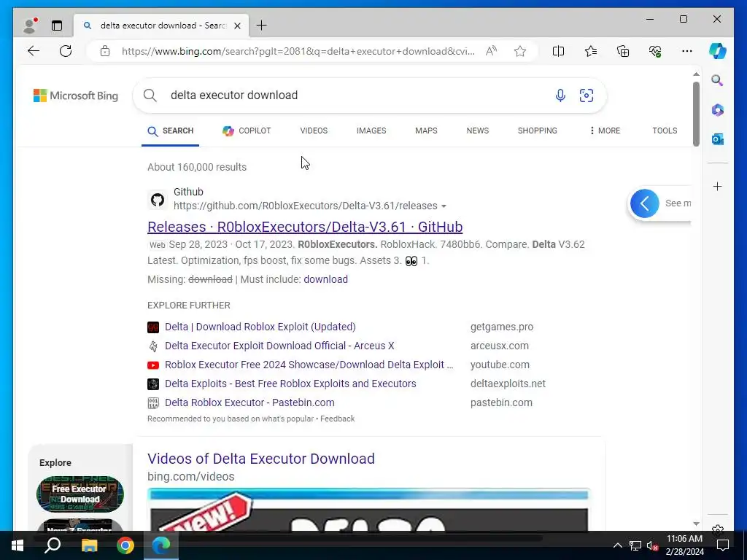
Task: Launch Google Chrome from taskbar
Action: click(125, 545)
